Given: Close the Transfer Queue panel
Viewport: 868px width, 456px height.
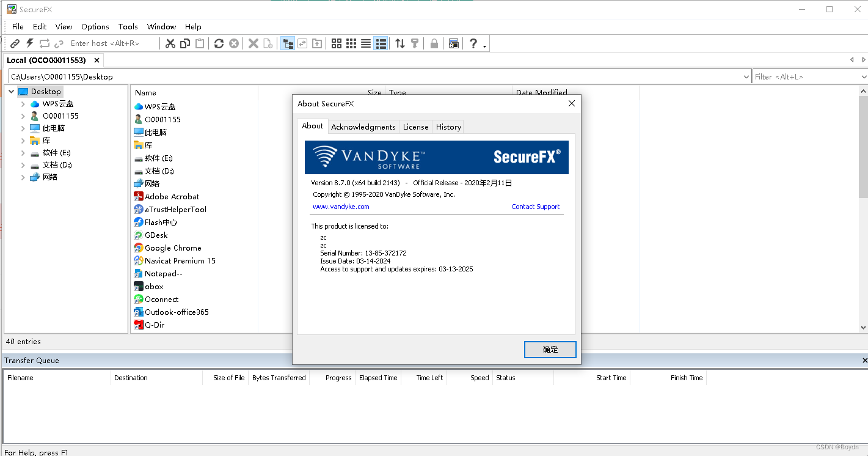Looking at the screenshot, I should [x=864, y=361].
